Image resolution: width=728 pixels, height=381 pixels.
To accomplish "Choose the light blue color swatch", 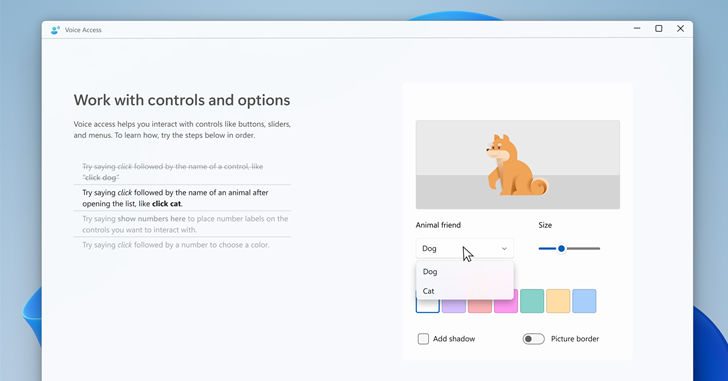I will (x=584, y=301).
